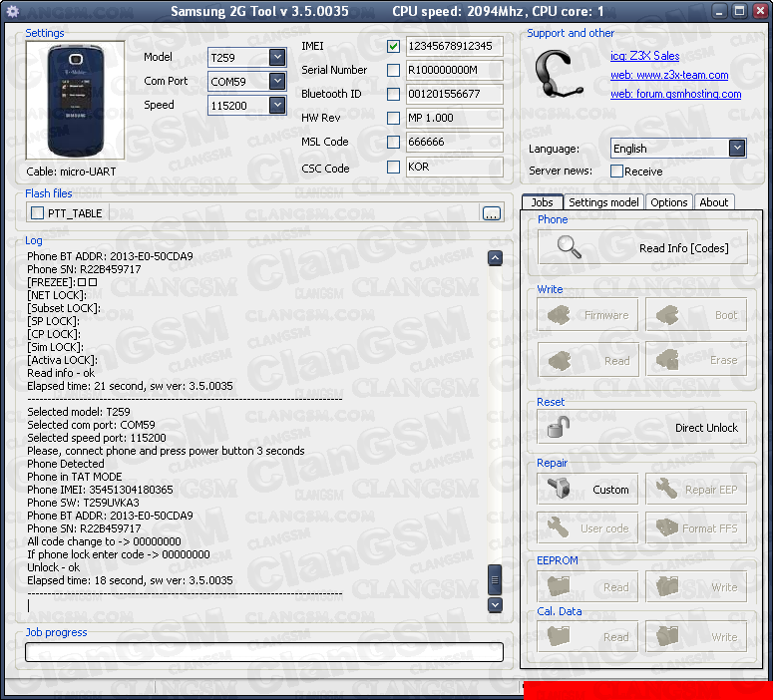The width and height of the screenshot is (773, 700).
Task: Click log line 'Phone in TAT MODE'
Action: (x=75, y=477)
